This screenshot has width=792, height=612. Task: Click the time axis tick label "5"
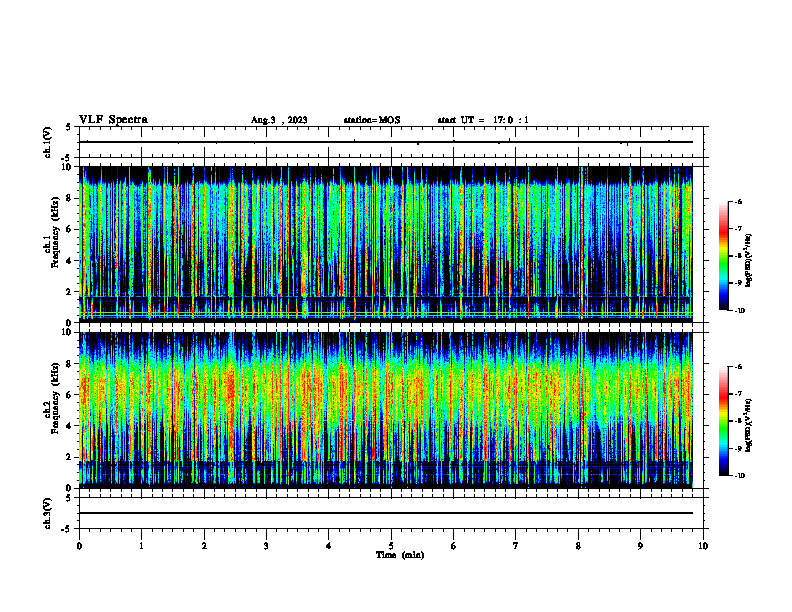(x=391, y=546)
